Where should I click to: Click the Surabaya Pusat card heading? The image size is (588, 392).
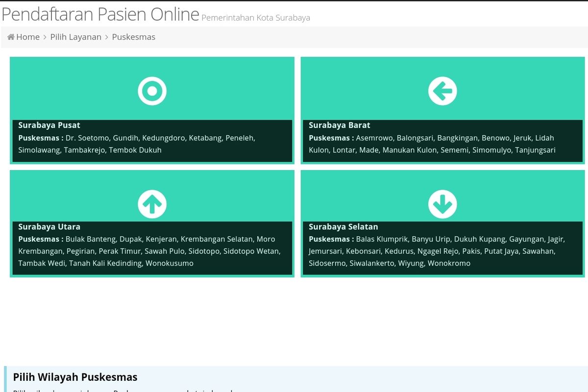pyautogui.click(x=49, y=125)
